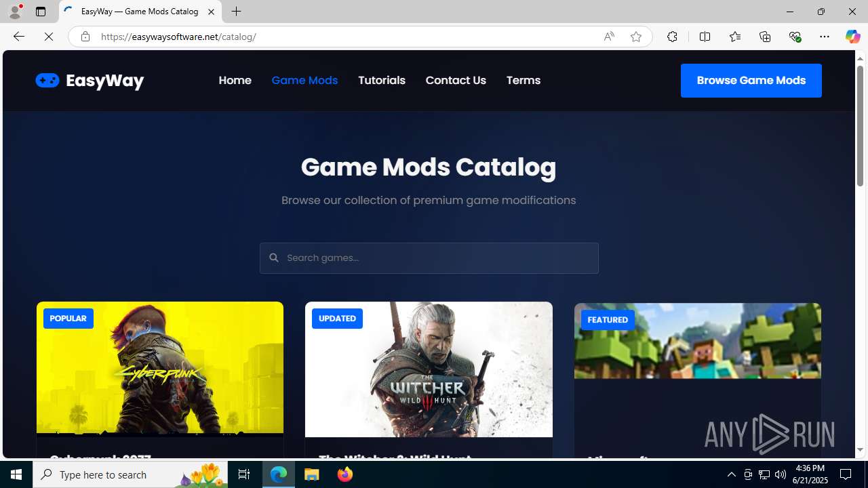
Task: Open The Witcher Wild Hunt thumbnail
Action: coord(429,369)
